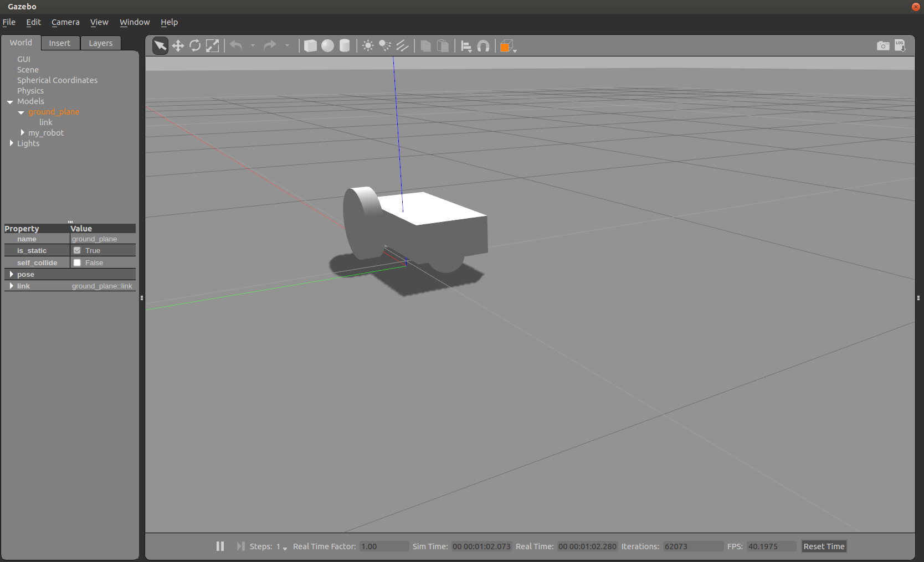Step the simulation forward once
Image resolution: width=924 pixels, height=562 pixels.
240,546
